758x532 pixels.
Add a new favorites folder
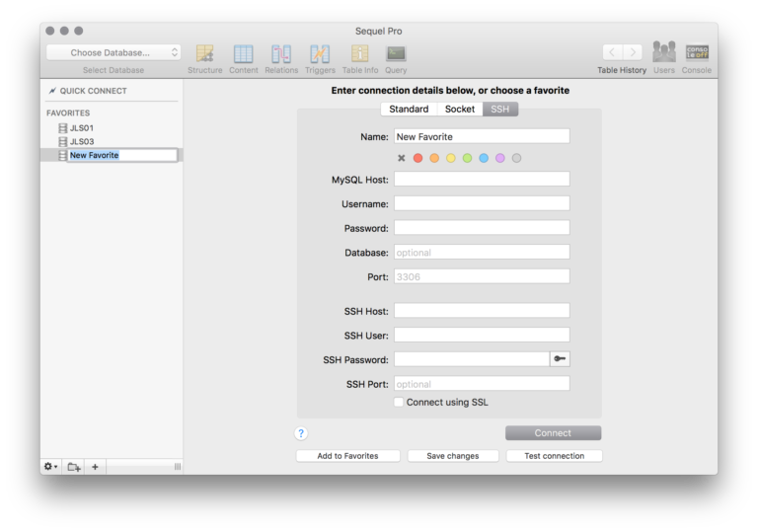[73, 467]
